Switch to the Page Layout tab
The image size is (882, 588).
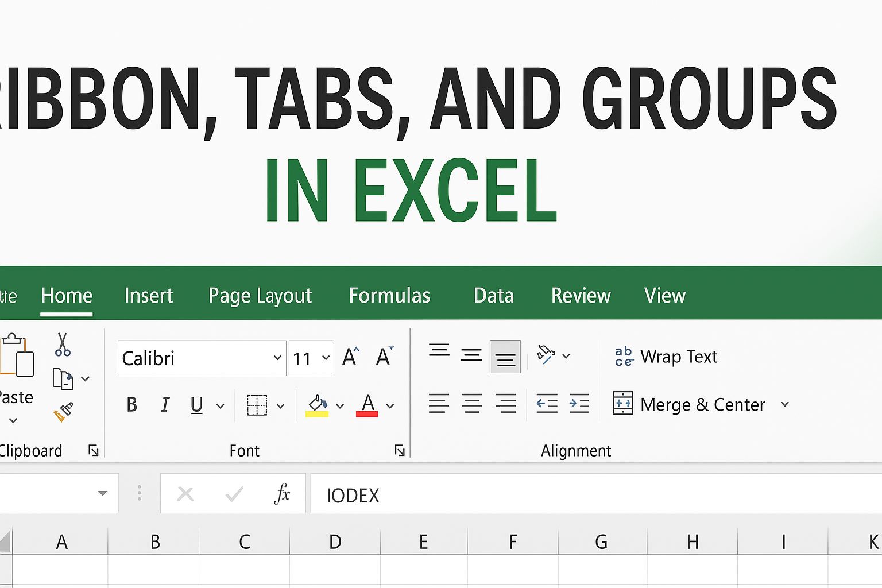coord(260,295)
